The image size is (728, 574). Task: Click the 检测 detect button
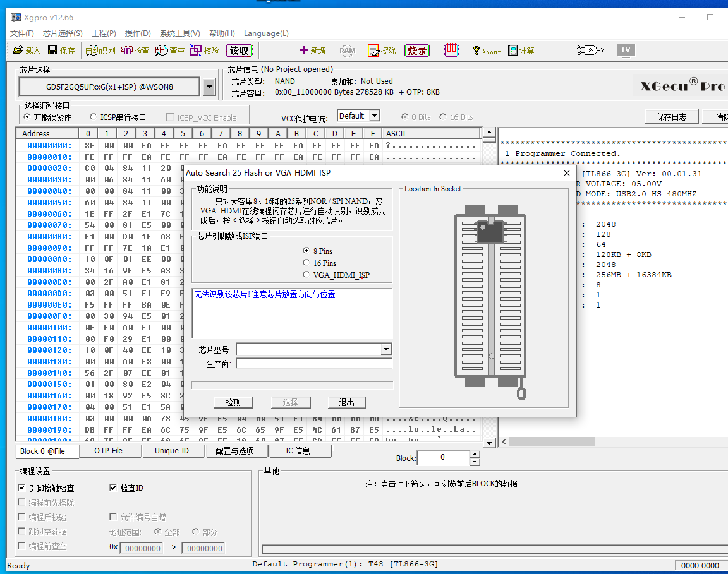click(233, 402)
